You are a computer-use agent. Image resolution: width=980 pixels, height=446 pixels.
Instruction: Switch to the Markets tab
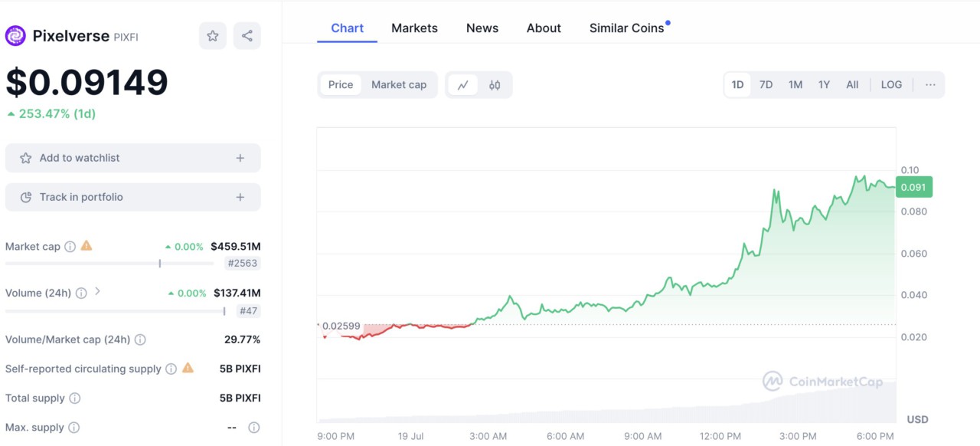[414, 28]
